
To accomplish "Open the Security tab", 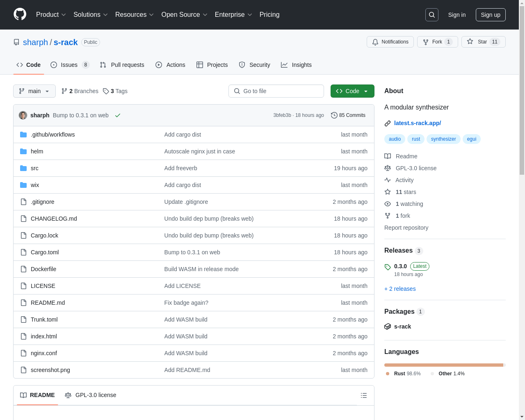I will 254,65.
